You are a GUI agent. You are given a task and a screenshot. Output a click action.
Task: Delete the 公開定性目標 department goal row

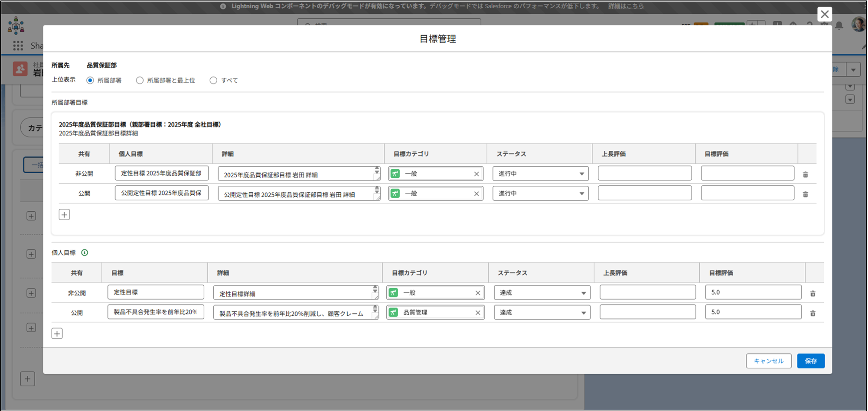pyautogui.click(x=805, y=194)
